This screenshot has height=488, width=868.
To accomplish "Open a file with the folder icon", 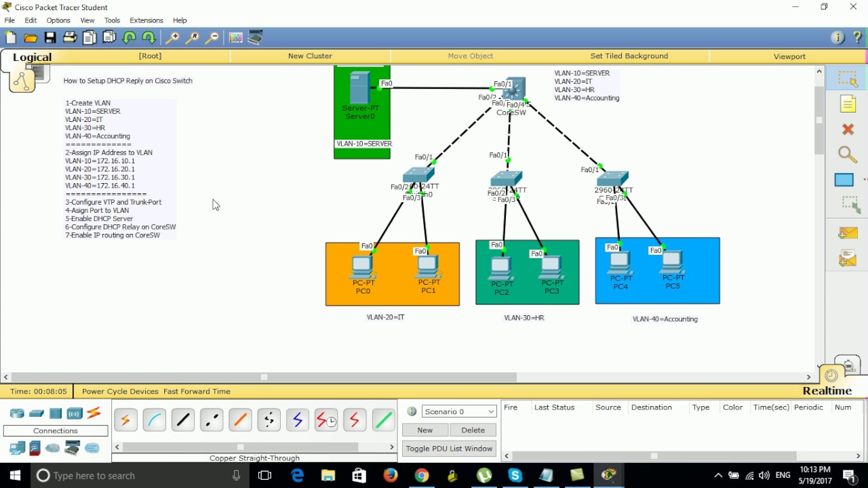I will click(31, 38).
